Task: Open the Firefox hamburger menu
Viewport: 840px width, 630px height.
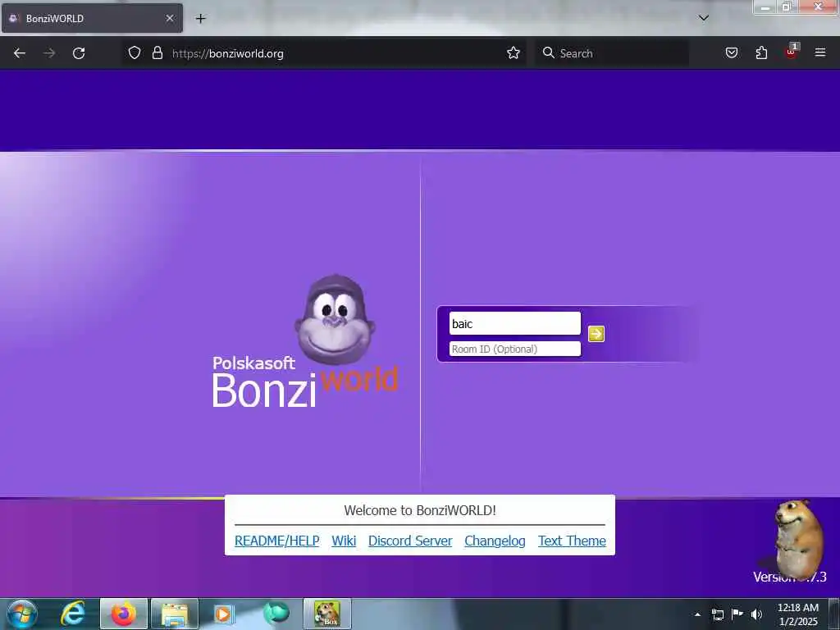Action: [x=820, y=52]
